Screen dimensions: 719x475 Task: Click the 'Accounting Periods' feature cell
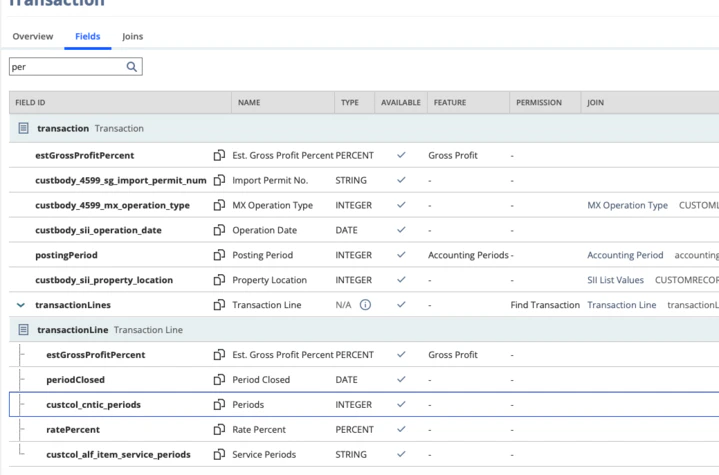pyautogui.click(x=468, y=255)
